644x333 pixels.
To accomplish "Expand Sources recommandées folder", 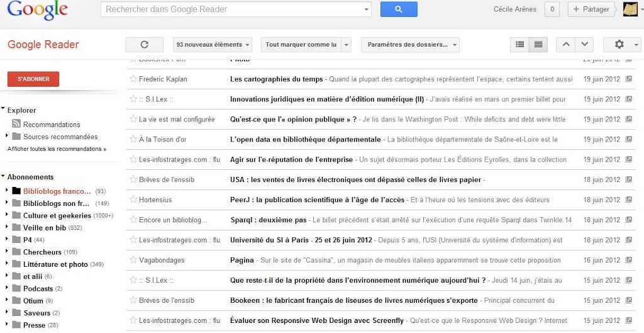I will click(6, 136).
